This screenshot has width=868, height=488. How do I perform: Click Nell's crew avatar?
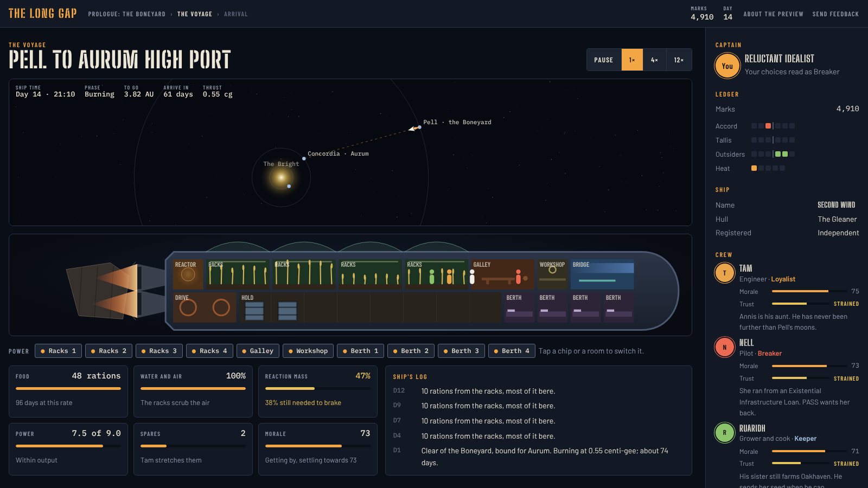[x=724, y=347]
